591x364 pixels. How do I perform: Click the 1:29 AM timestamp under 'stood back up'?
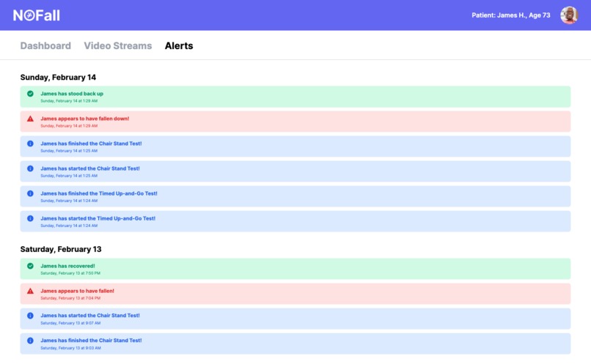click(x=69, y=101)
